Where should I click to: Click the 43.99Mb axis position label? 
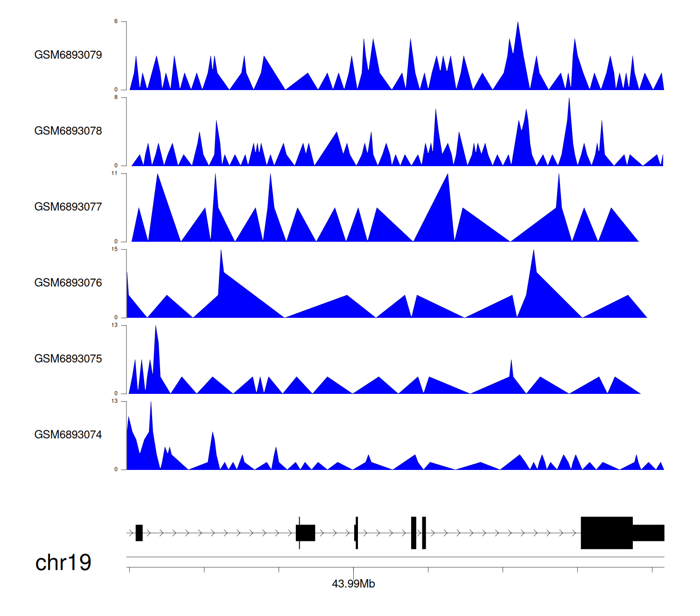click(x=353, y=584)
